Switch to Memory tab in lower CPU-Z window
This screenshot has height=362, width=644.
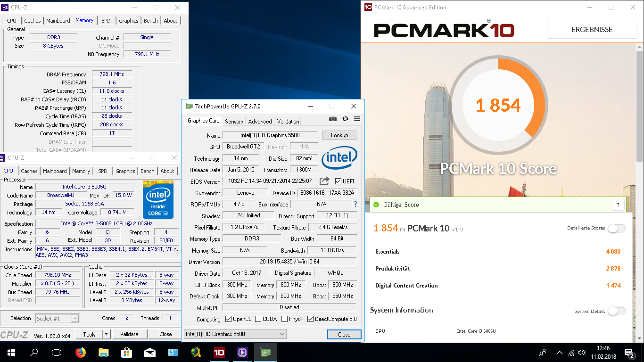point(81,171)
